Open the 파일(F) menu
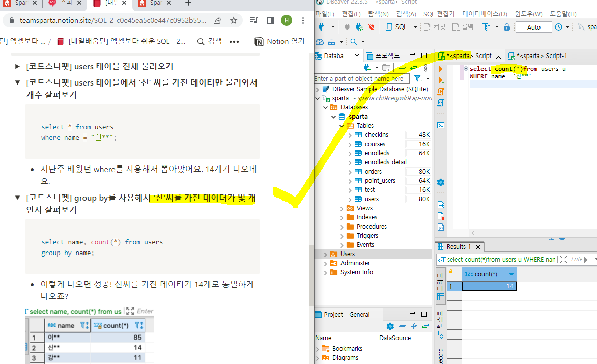The image size is (597, 364). [x=325, y=14]
